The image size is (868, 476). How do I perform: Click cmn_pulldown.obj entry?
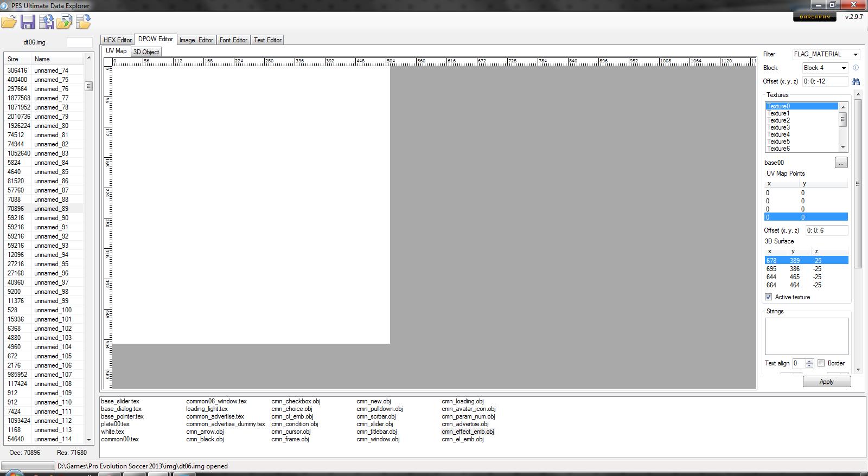coord(379,409)
